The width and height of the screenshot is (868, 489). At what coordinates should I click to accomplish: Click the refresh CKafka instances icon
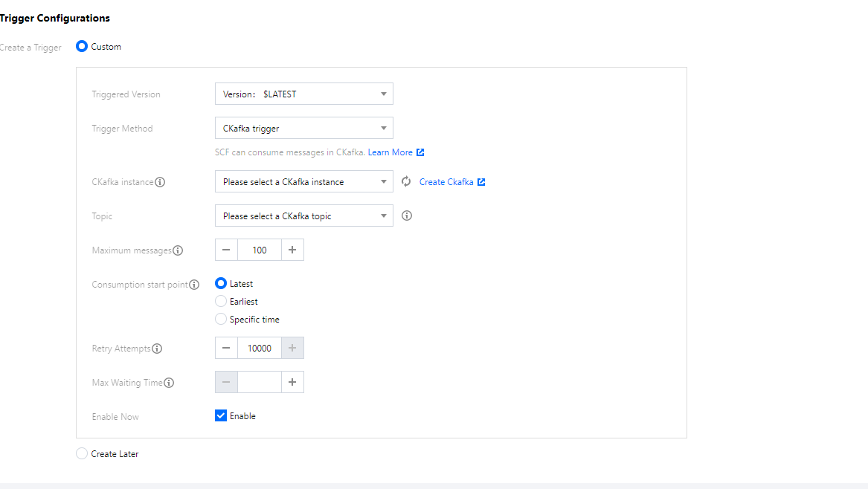(406, 182)
